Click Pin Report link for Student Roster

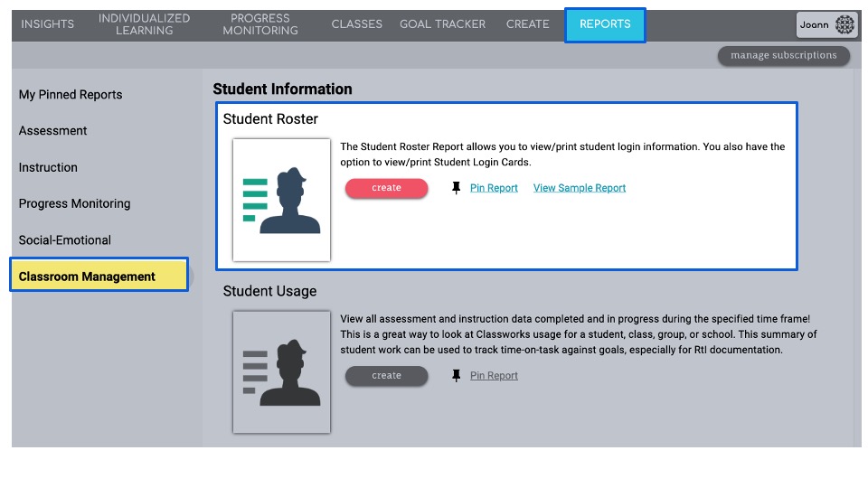pos(494,188)
